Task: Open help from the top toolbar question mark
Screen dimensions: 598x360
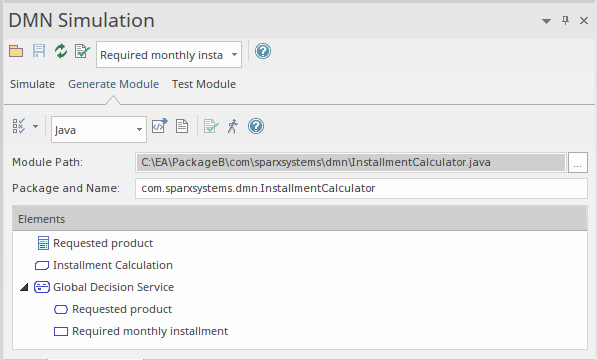Action: pyautogui.click(x=263, y=51)
